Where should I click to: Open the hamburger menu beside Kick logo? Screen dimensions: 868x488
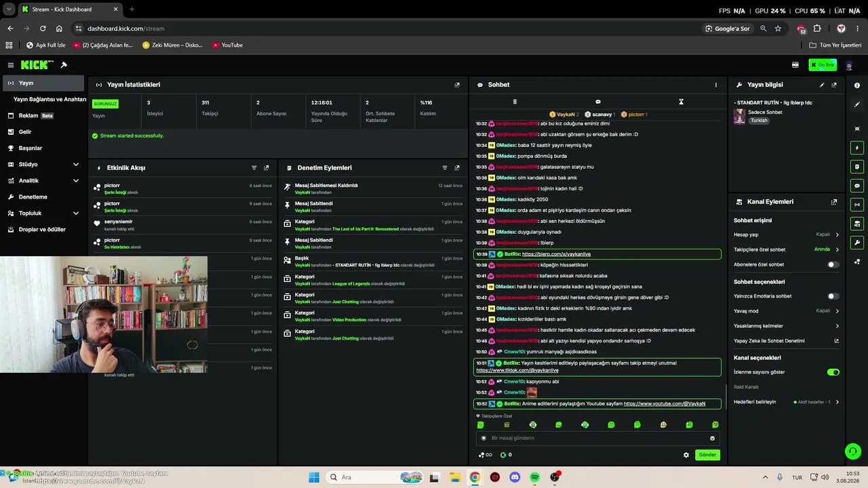coord(11,65)
